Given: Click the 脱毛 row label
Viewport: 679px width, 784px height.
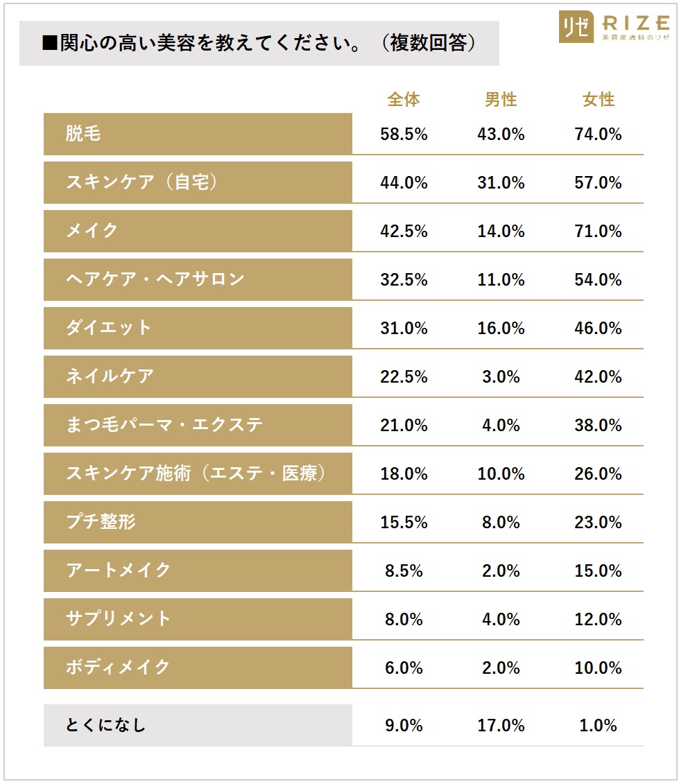Looking at the screenshot, I should click(x=84, y=134).
